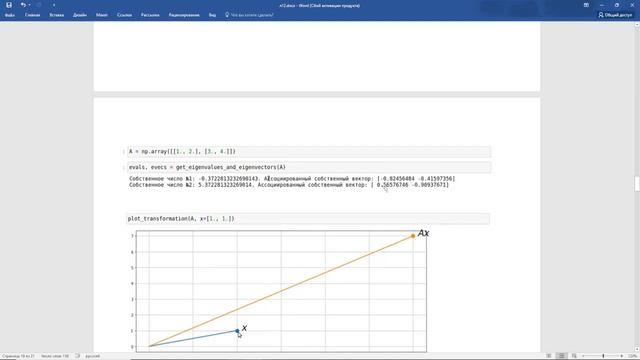Click the zoom percentage value

tap(632, 356)
